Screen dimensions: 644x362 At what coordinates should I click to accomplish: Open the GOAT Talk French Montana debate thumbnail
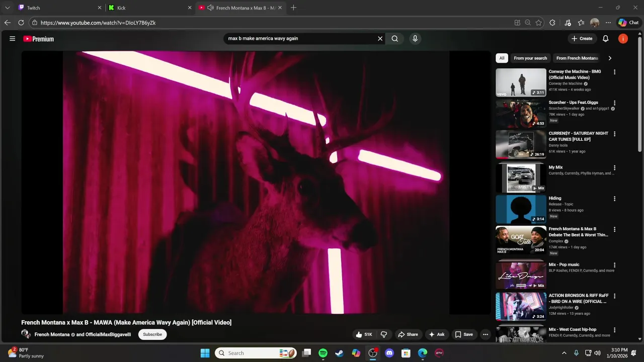[x=521, y=240]
